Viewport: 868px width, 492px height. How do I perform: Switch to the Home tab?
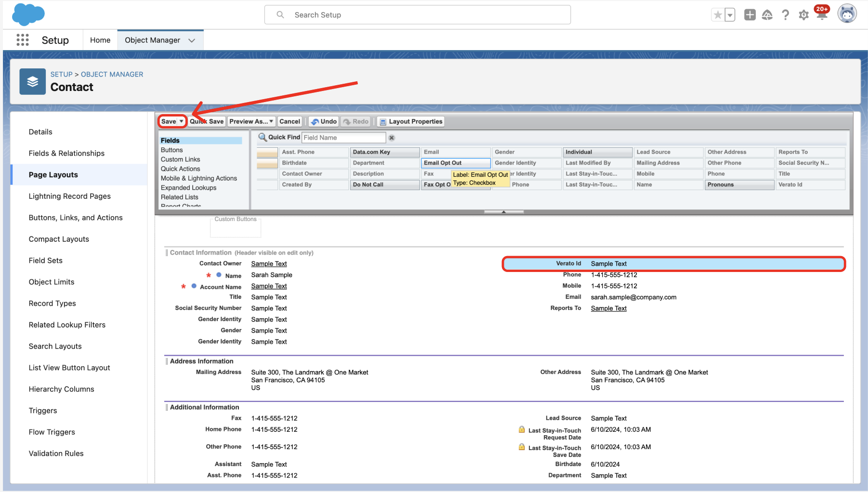[100, 40]
